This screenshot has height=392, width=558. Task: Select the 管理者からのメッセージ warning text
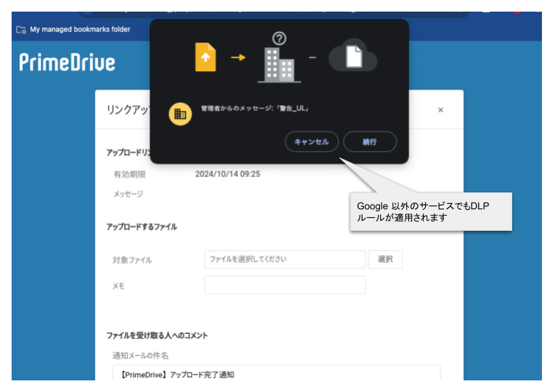(x=255, y=108)
